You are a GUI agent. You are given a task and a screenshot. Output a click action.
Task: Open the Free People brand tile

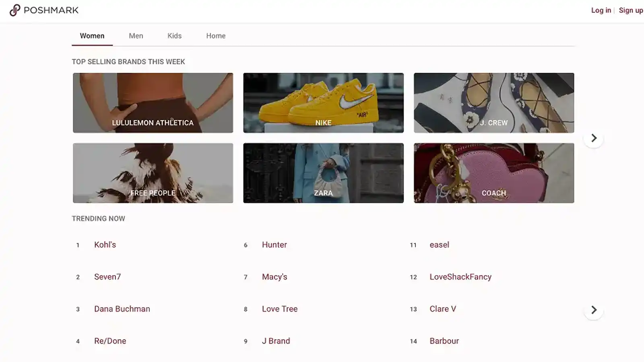(x=153, y=173)
